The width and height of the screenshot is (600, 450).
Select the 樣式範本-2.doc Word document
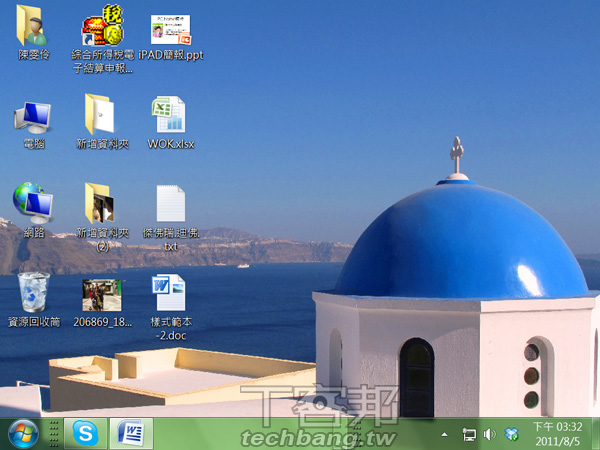(x=170, y=292)
